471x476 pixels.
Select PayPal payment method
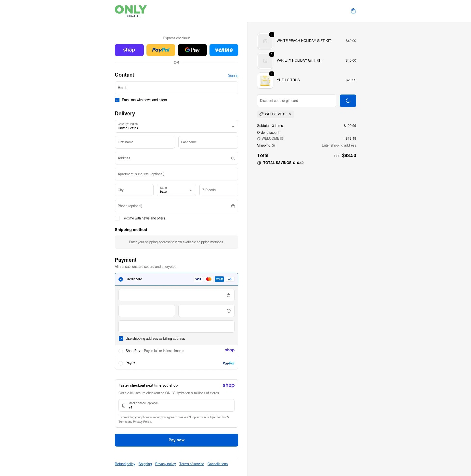coord(121,363)
